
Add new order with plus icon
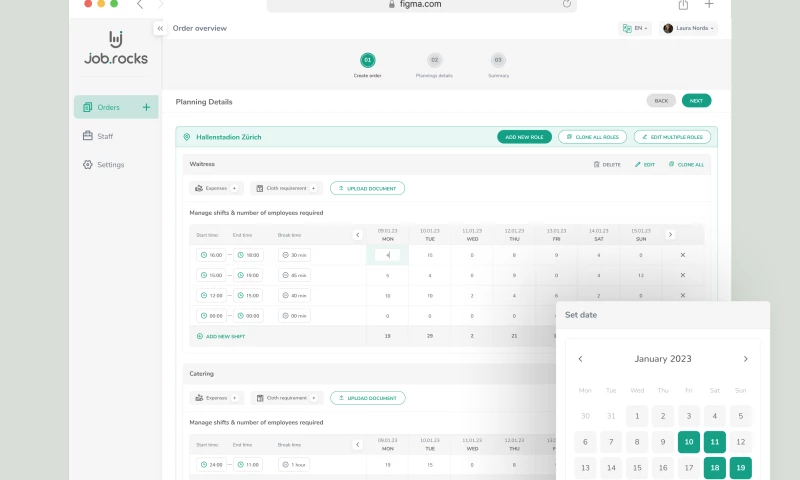(146, 107)
